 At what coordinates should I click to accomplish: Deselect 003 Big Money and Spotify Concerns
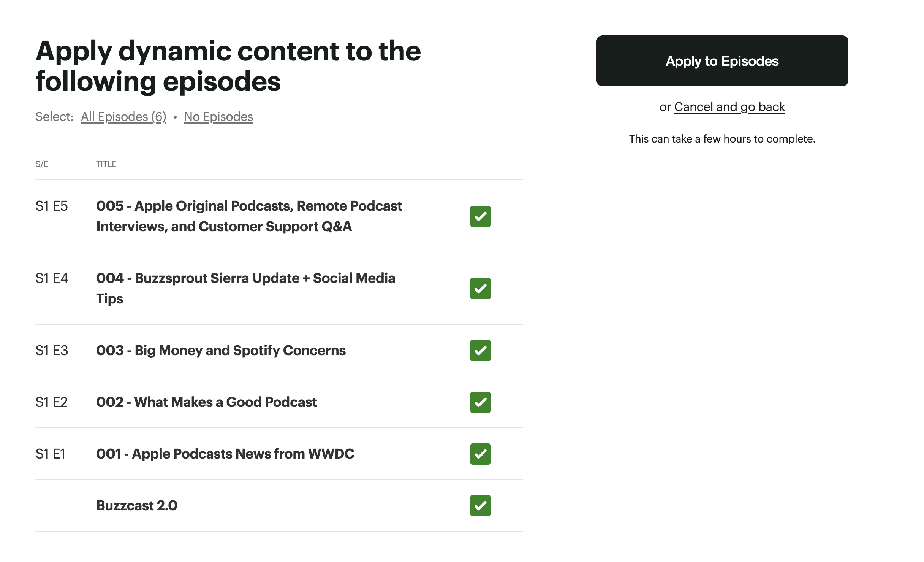click(x=480, y=351)
